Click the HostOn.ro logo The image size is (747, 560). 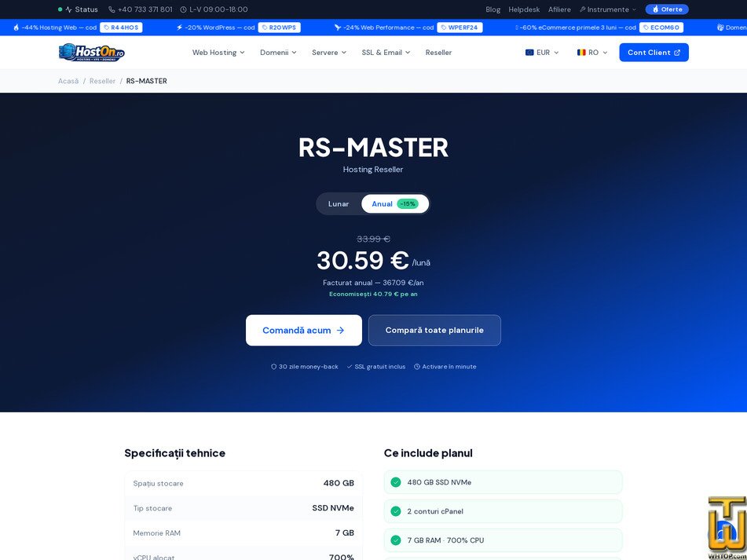[x=91, y=53]
